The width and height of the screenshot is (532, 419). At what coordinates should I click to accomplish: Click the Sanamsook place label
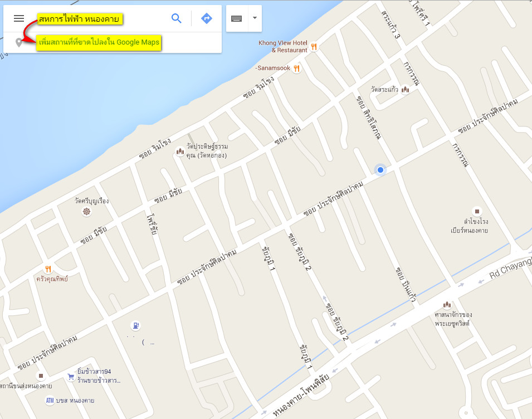point(274,68)
